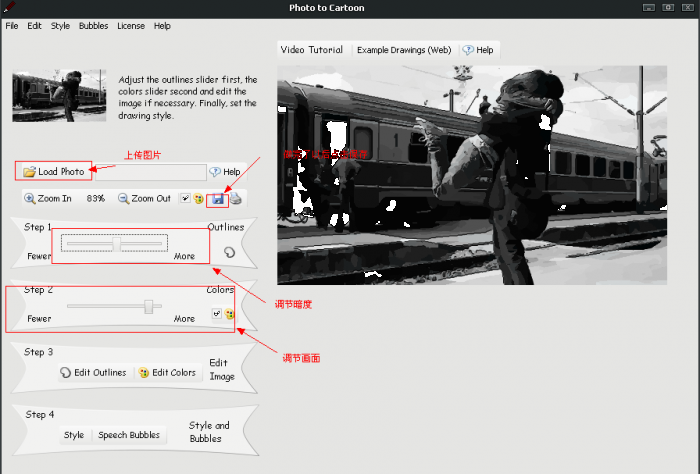This screenshot has width=700, height=474.
Task: Open the Style menu in the menu bar
Action: 60,26
